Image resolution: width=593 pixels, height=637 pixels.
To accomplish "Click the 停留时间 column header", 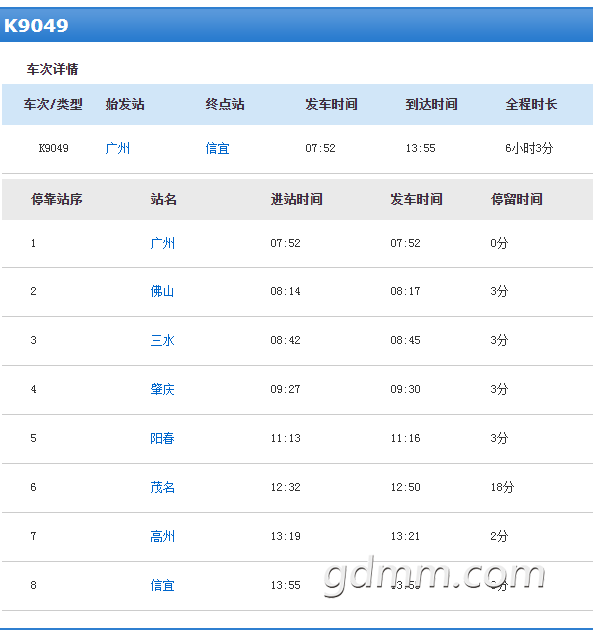I will 517,199.
